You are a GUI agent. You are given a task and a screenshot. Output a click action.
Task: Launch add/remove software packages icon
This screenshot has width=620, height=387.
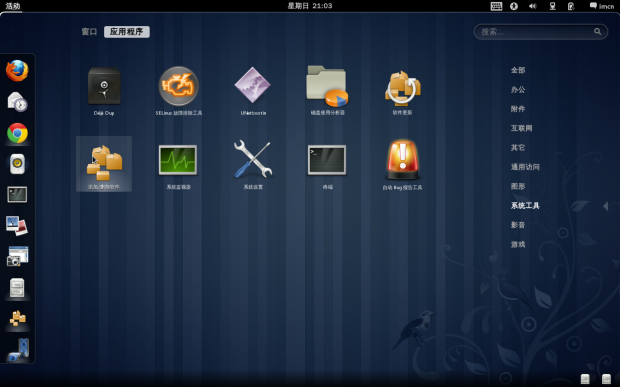104,163
